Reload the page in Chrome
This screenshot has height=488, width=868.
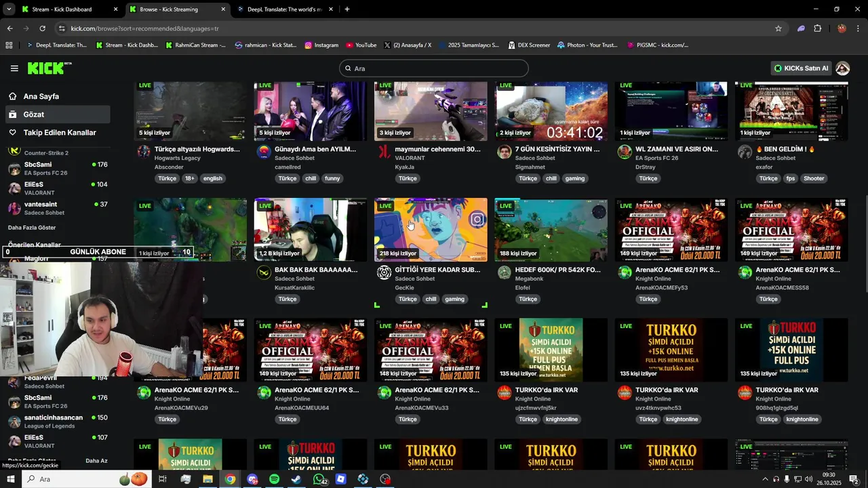tap(42, 28)
